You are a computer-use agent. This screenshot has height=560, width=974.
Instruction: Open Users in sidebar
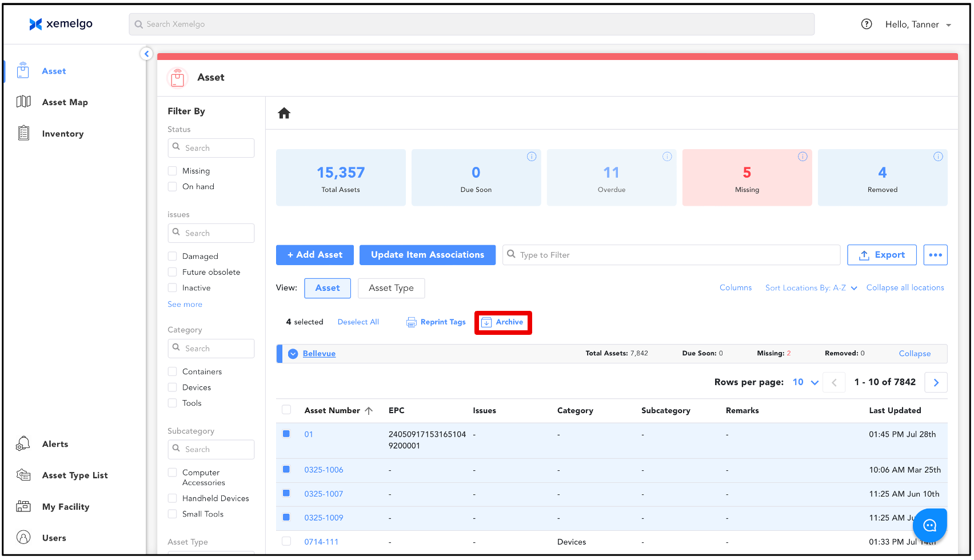(41, 538)
